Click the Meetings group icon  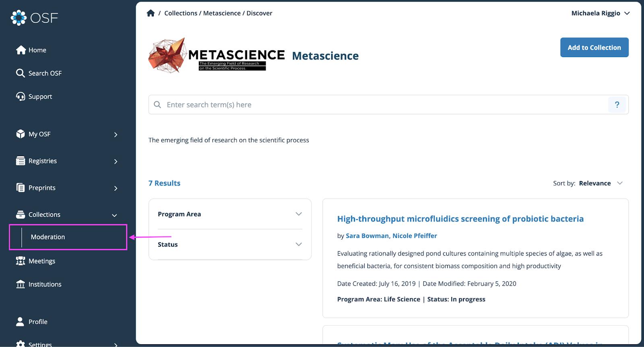(21, 261)
